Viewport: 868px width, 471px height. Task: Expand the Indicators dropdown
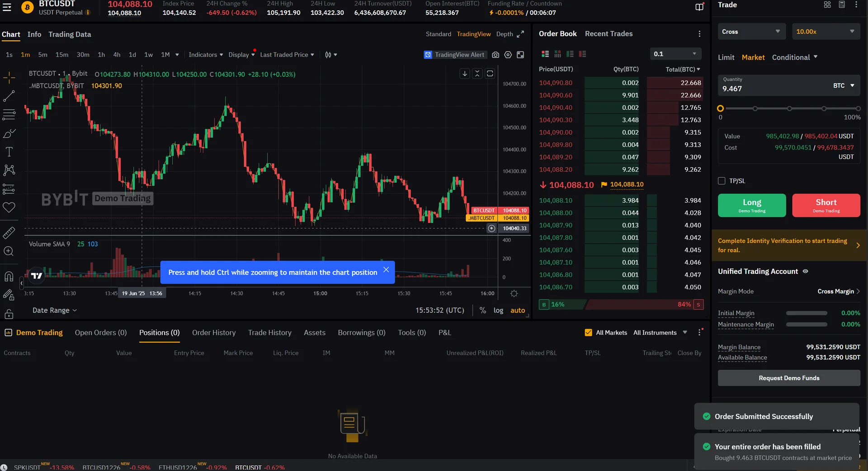(206, 55)
